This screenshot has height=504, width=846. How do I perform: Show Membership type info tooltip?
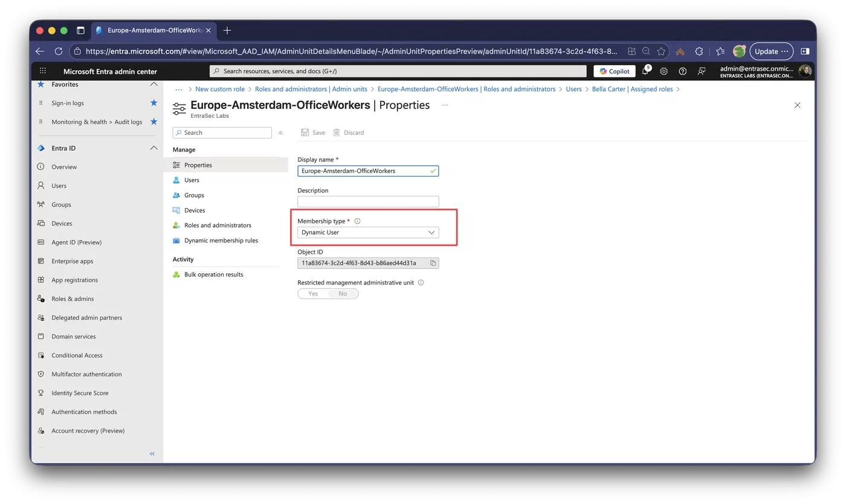click(x=357, y=221)
